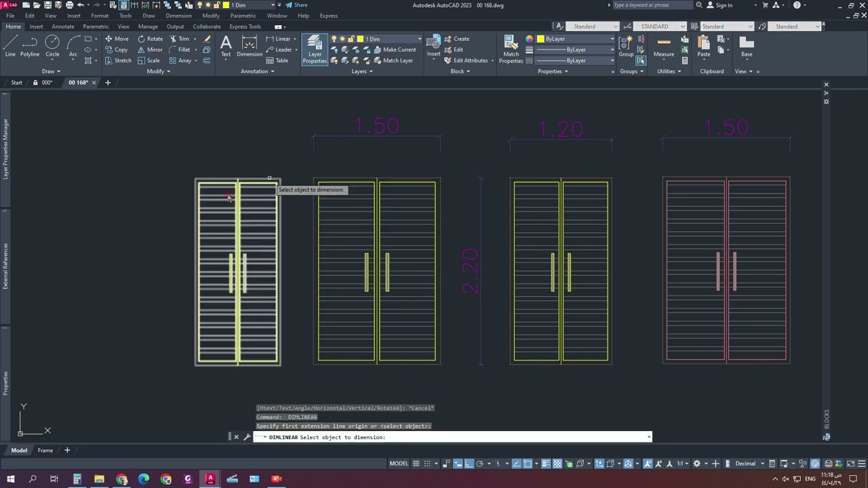Insert multiline Text tool
The width and height of the screenshot is (868, 488).
coord(226,46)
